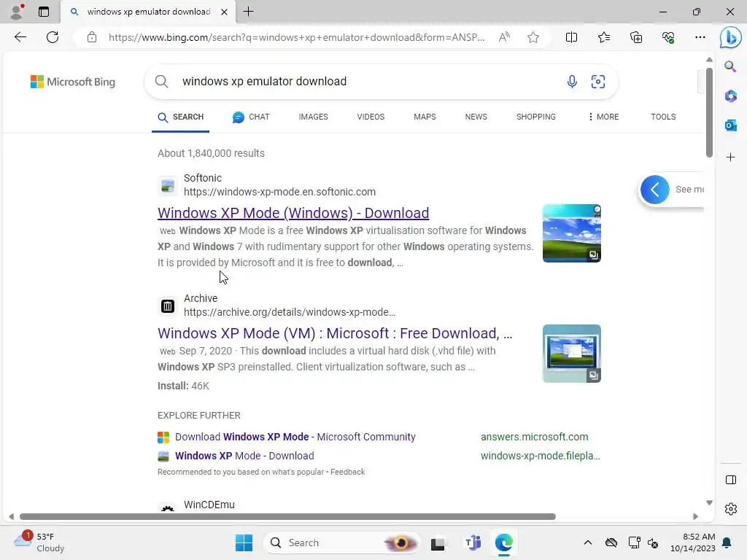Open Task View on the taskbar
The image size is (747, 560).
438,542
